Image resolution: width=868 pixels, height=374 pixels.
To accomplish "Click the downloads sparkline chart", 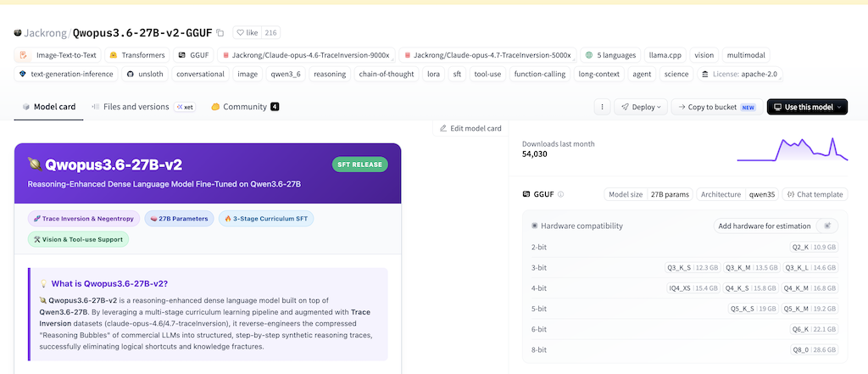I will coord(793,149).
